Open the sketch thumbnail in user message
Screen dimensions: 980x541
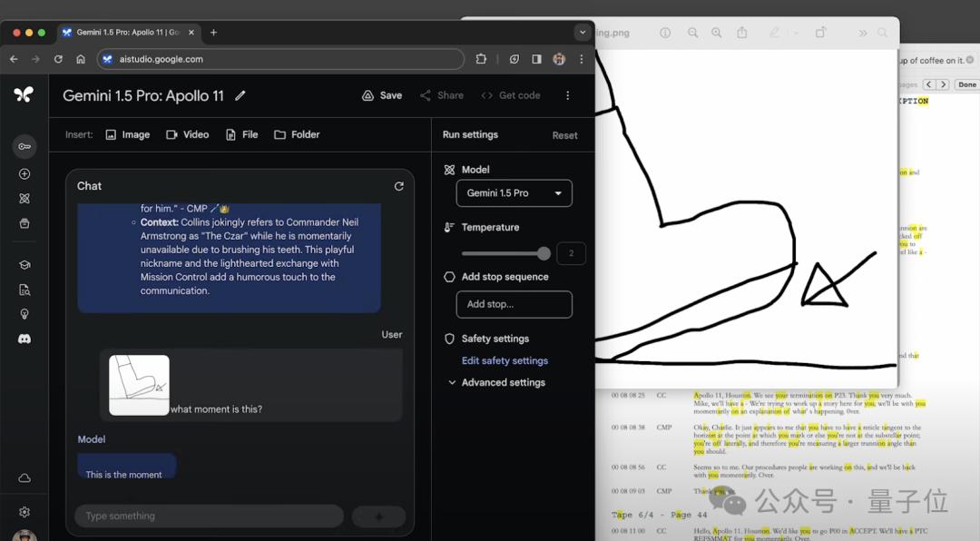139,385
